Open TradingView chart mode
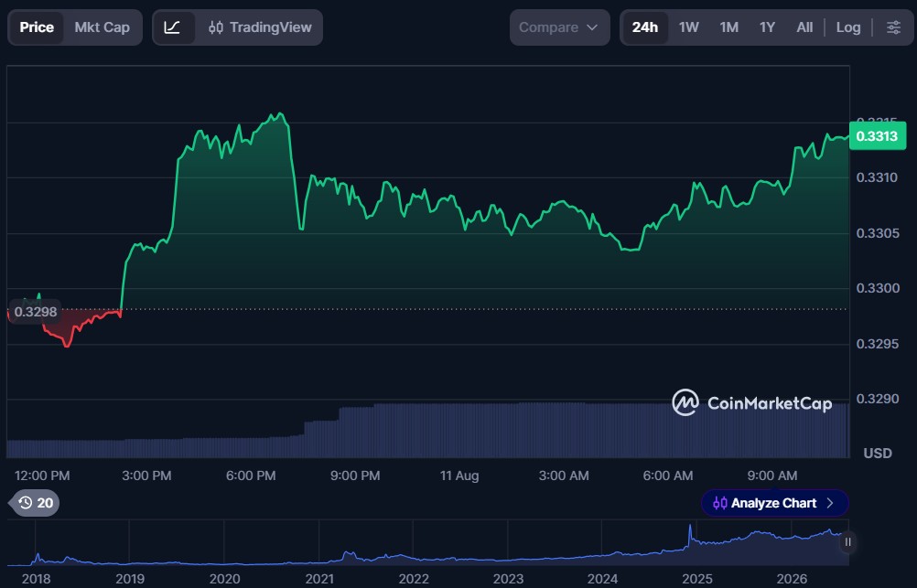The width and height of the screenshot is (917, 588). pyautogui.click(x=260, y=27)
